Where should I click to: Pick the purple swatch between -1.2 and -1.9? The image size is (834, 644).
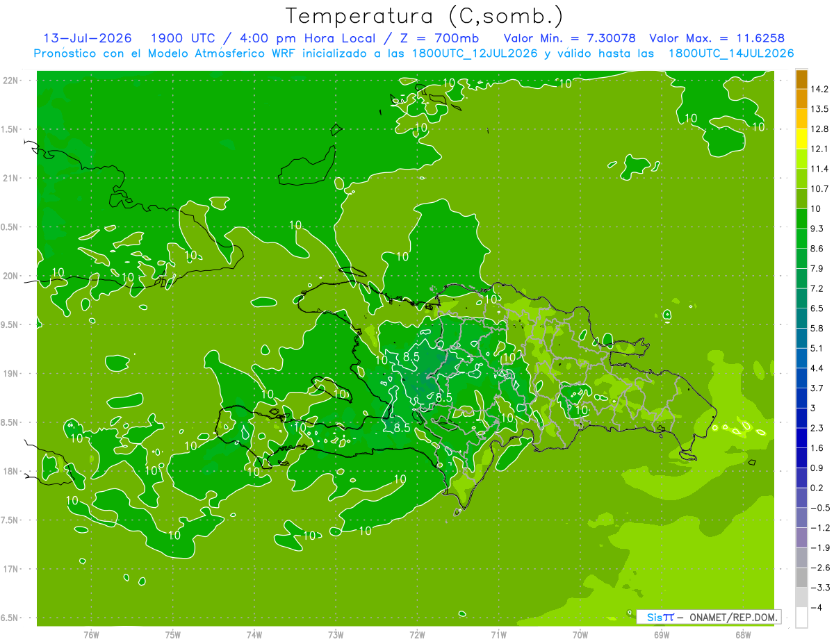point(801,538)
